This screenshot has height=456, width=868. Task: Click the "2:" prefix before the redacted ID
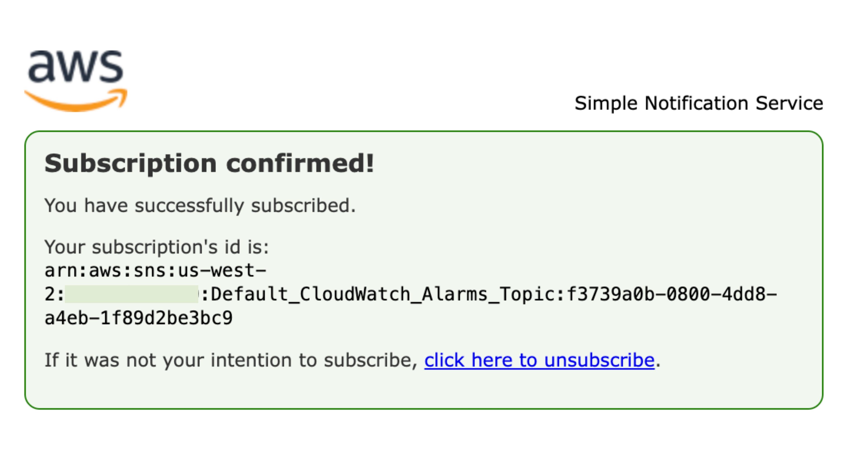click(x=54, y=294)
